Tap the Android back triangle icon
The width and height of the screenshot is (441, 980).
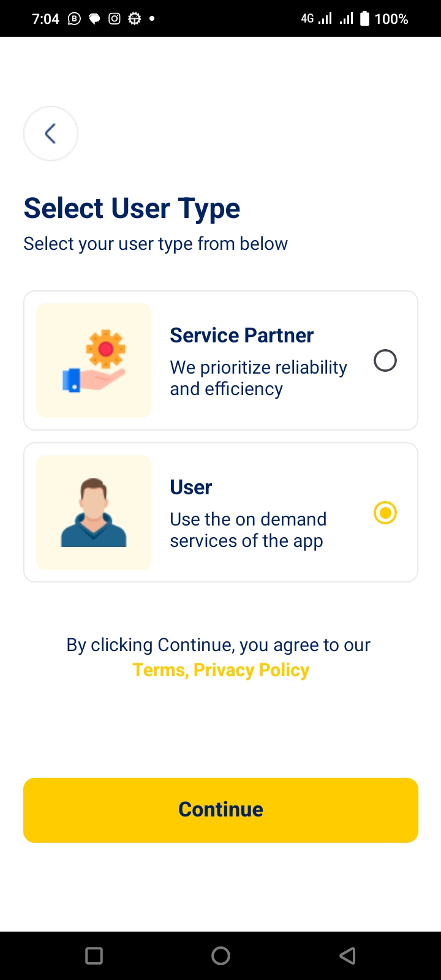coord(347,956)
